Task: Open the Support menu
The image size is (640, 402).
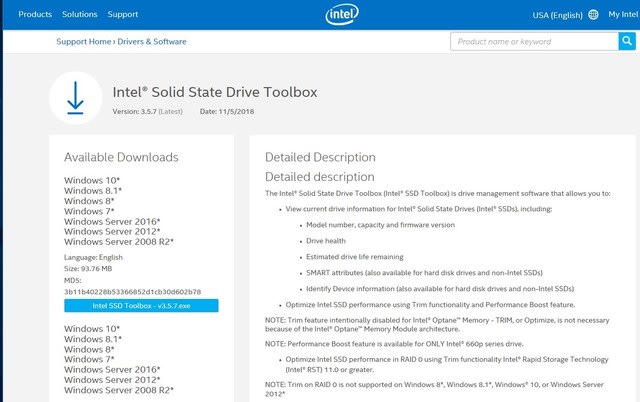Action: click(x=123, y=14)
